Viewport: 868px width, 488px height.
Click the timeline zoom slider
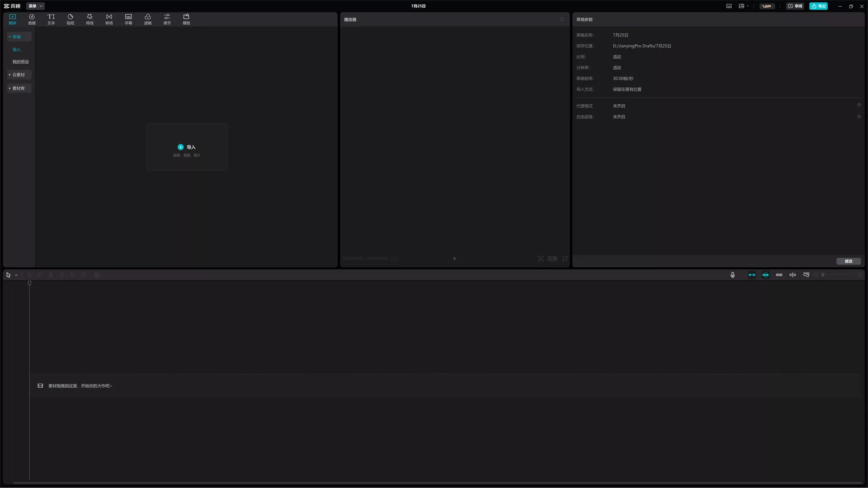click(x=837, y=275)
